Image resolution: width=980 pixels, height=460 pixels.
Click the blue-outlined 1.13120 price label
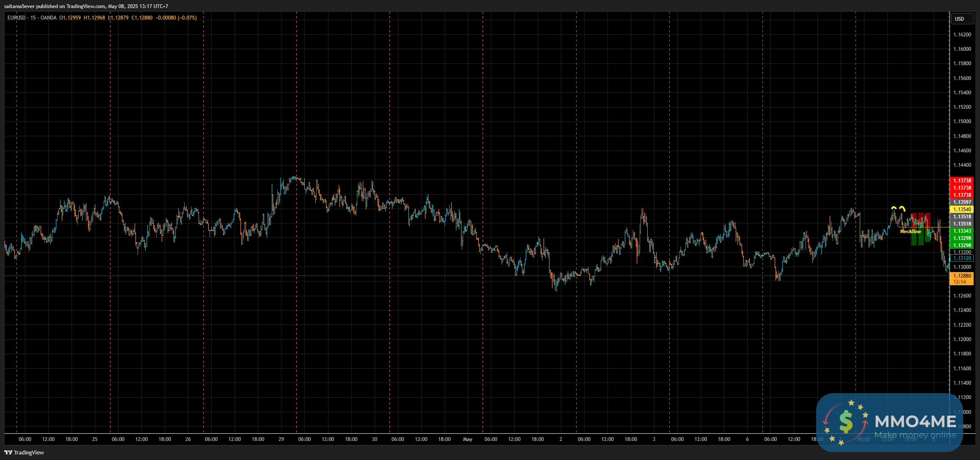pyautogui.click(x=962, y=258)
